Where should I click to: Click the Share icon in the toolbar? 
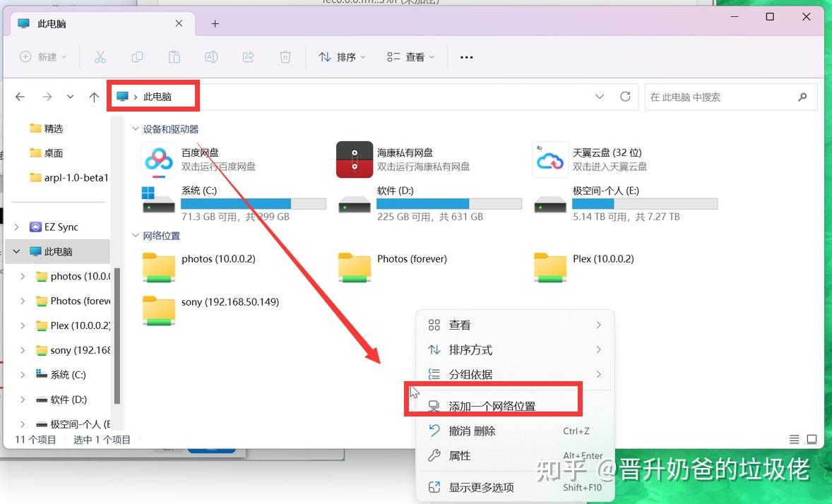coord(248,56)
